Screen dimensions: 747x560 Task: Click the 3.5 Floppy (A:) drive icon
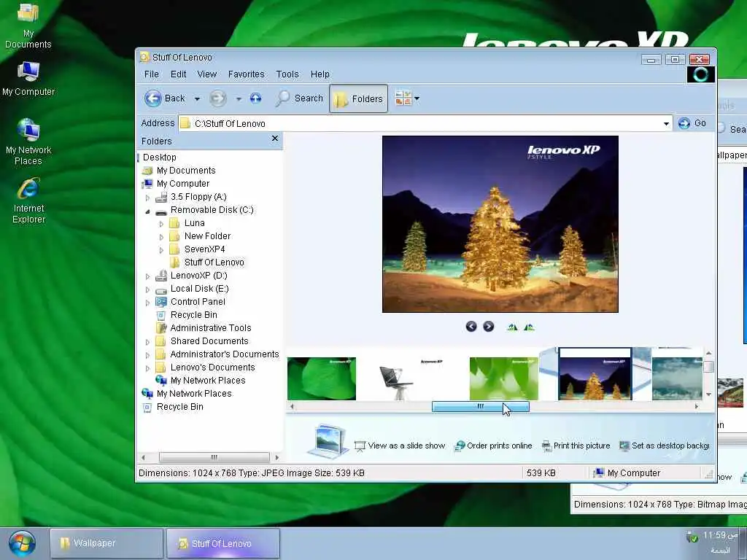click(x=161, y=197)
